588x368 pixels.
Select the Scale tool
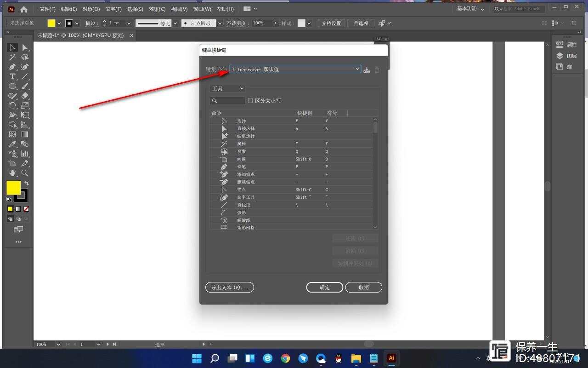25,105
